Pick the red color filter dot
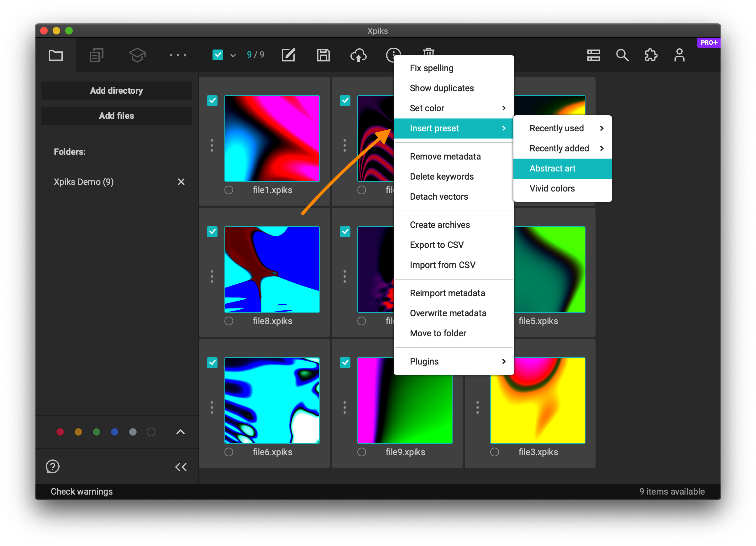 (60, 432)
